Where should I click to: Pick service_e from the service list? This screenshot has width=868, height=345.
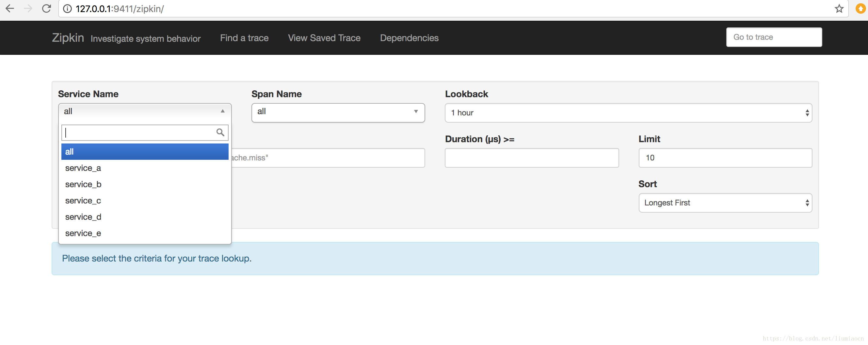[x=83, y=233]
